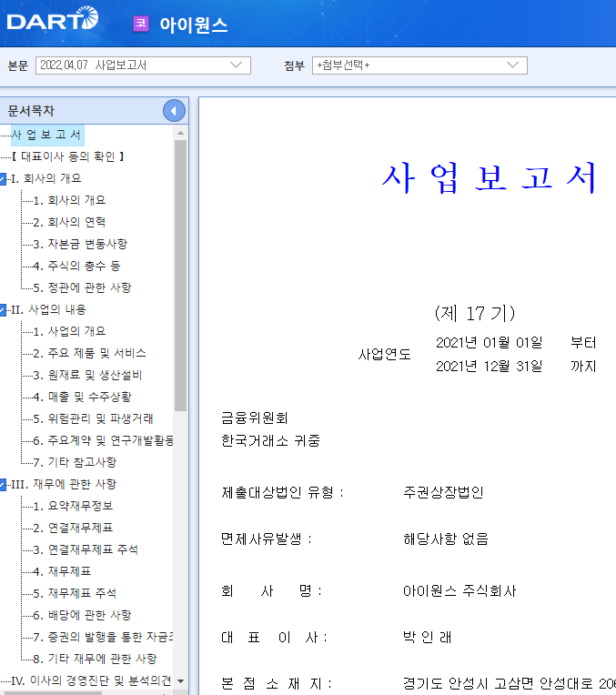Screen dimensions: 616x695
Task: Open 1. 요약재무정보
Action: [73, 506]
